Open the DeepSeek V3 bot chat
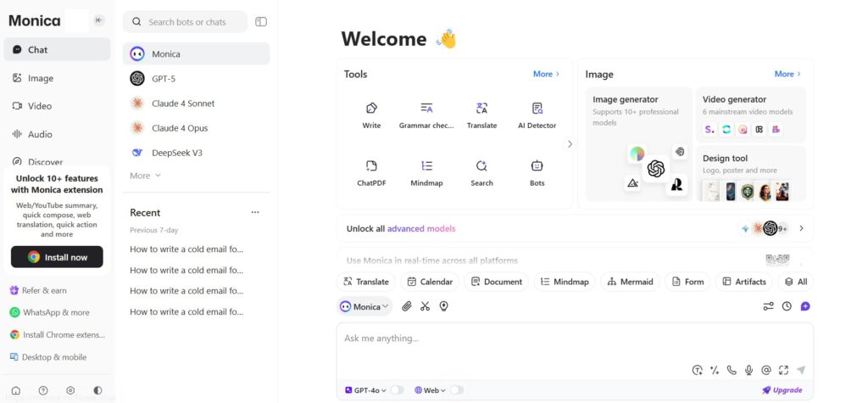This screenshot has width=868, height=403. [x=196, y=153]
